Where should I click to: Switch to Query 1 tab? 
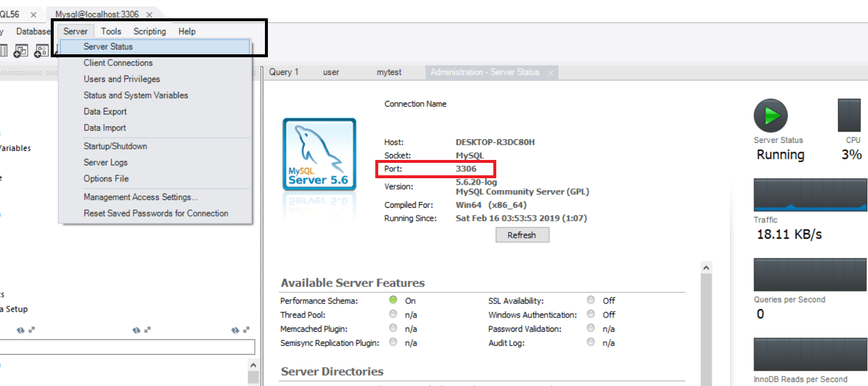click(x=284, y=72)
